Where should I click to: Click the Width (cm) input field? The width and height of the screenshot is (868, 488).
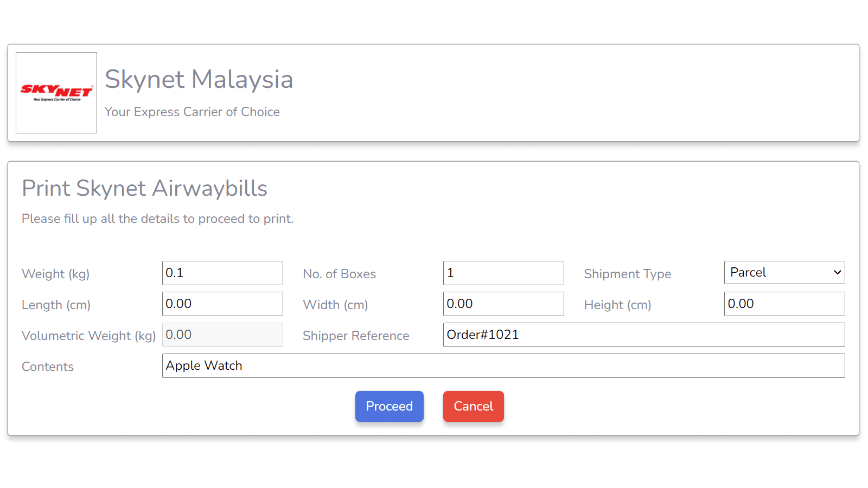click(503, 304)
